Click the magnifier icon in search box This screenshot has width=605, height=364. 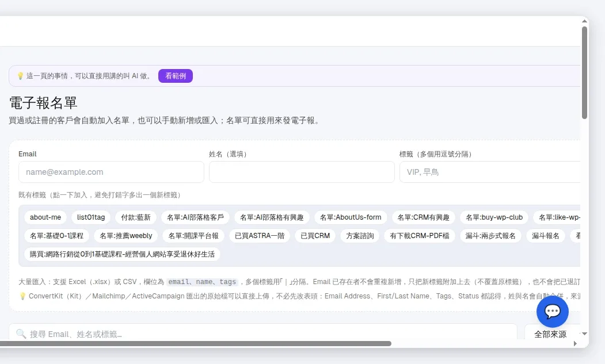pos(21,334)
